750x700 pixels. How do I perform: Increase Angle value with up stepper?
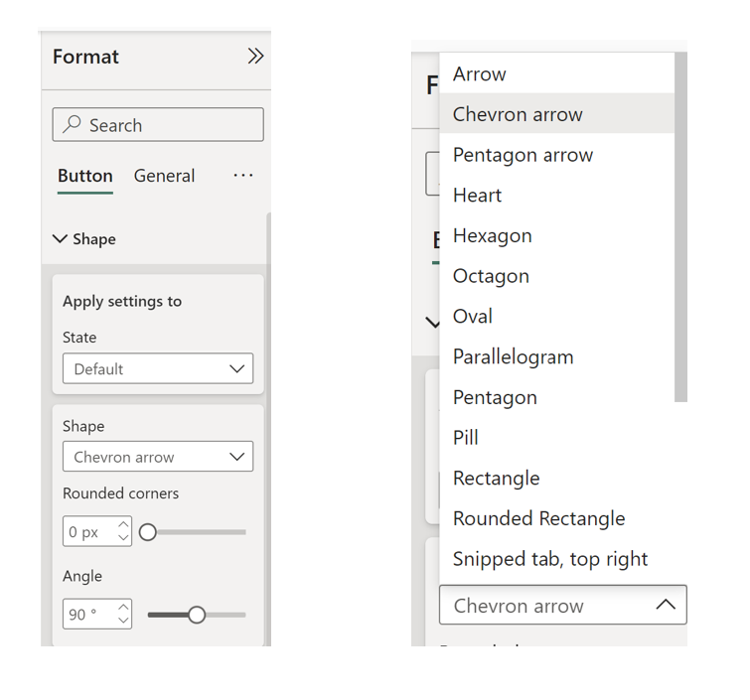point(123,608)
